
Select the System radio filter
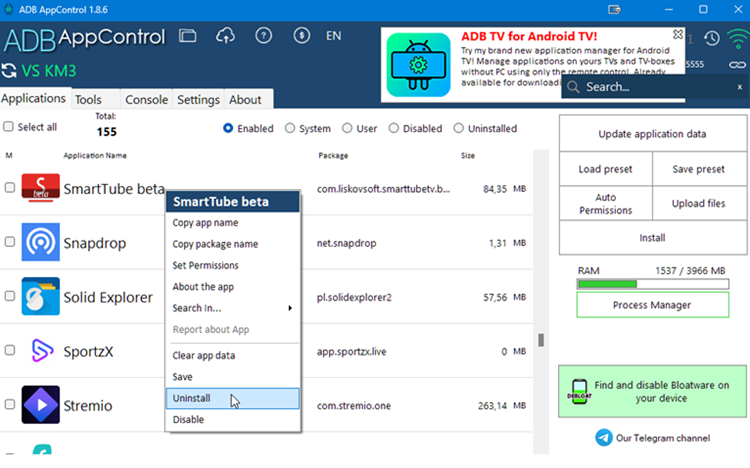[290, 128]
